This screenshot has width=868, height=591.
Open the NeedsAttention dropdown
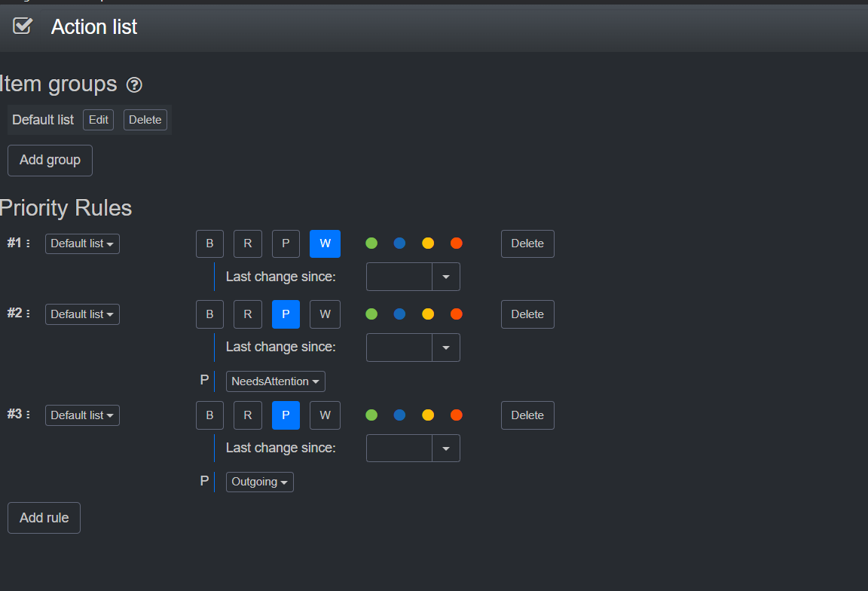point(275,381)
